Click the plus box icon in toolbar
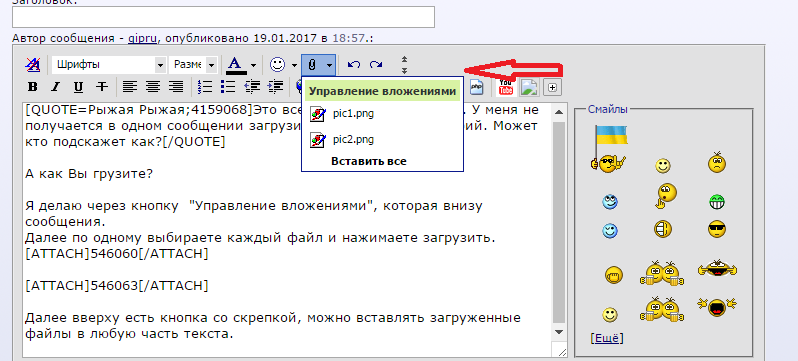Image resolution: width=798 pixels, height=361 pixels. [553, 88]
